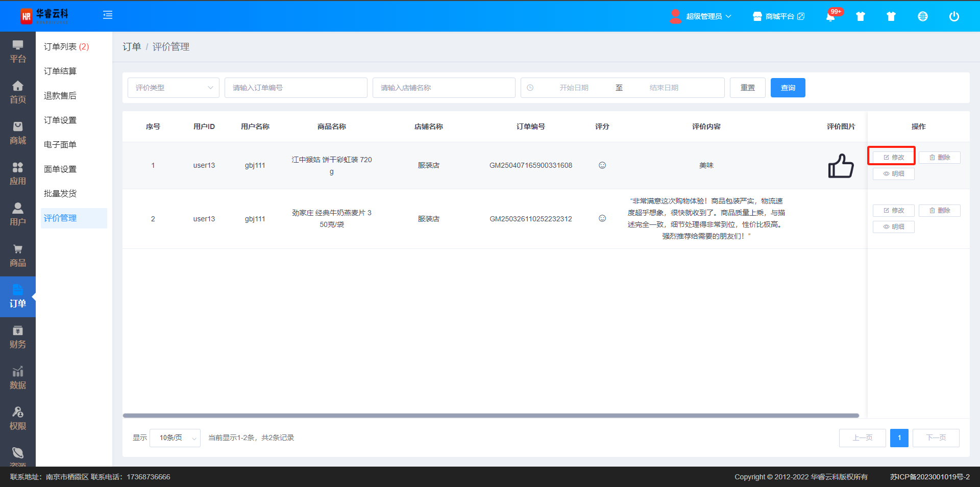This screenshot has width=980, height=487.
Task: Open the 超级管理员 user dropdown
Action: (x=701, y=16)
